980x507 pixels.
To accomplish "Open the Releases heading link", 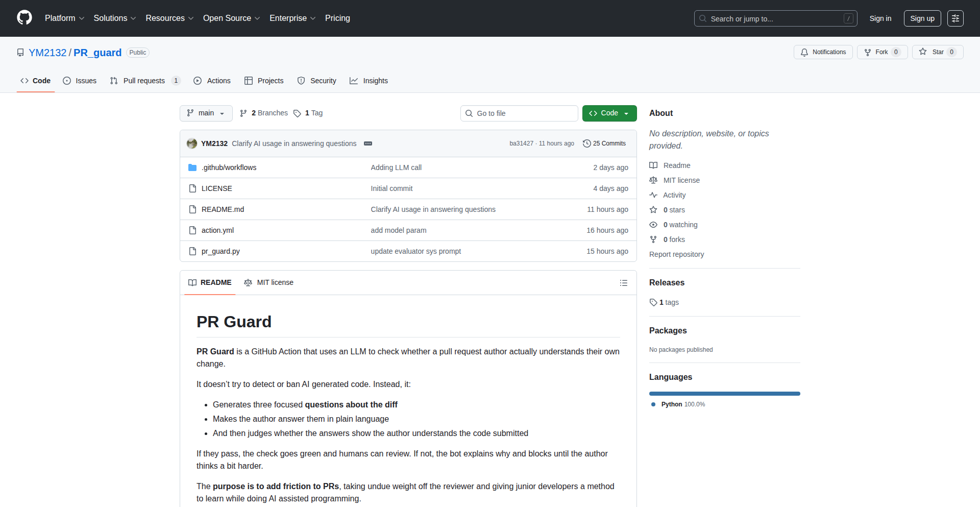I will coord(667,282).
